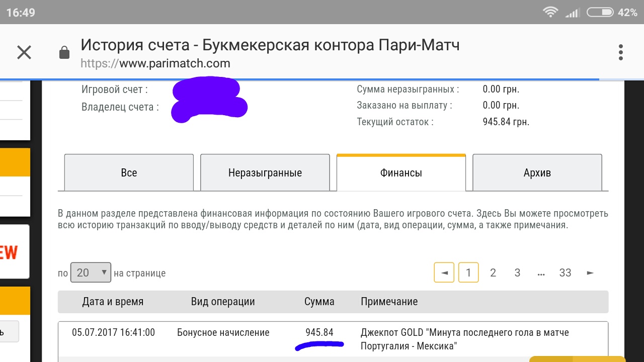
Task: Tap the 16:49 clock in status bar
Action: 21,13
